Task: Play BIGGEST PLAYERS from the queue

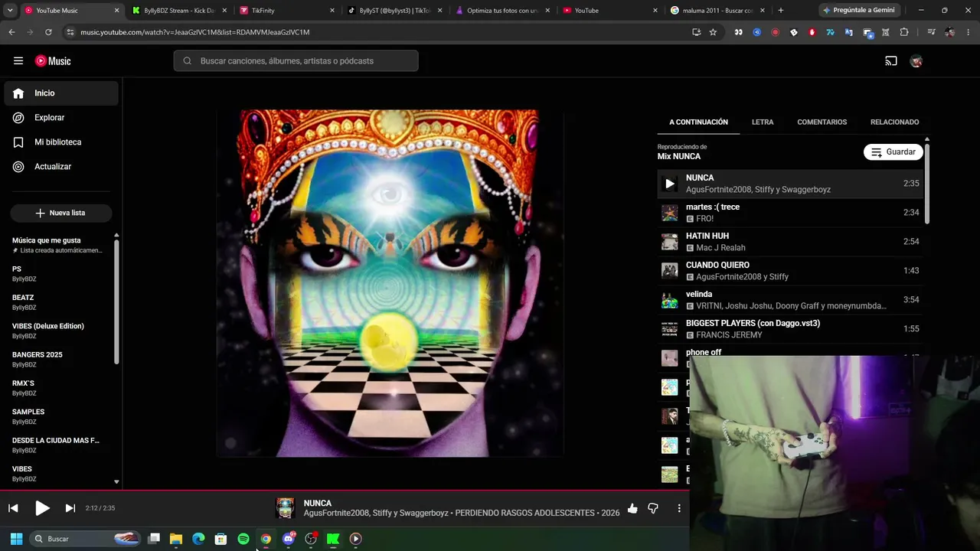Action: [791, 329]
